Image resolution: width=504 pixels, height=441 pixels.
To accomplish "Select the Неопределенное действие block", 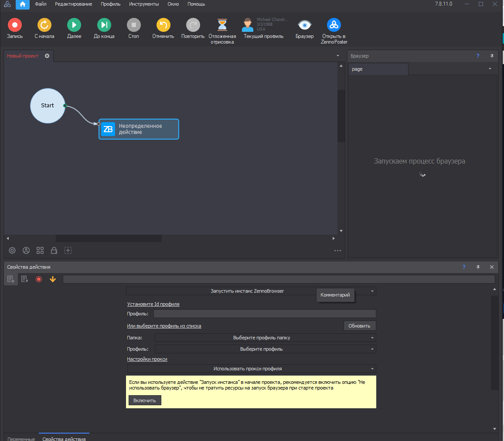I will [x=139, y=129].
